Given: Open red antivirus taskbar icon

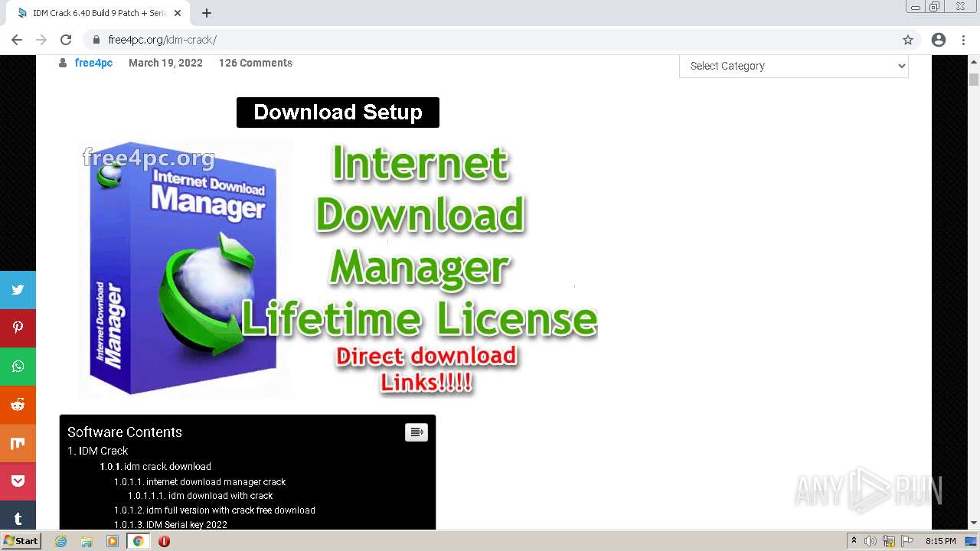Looking at the screenshot, I should tap(164, 541).
